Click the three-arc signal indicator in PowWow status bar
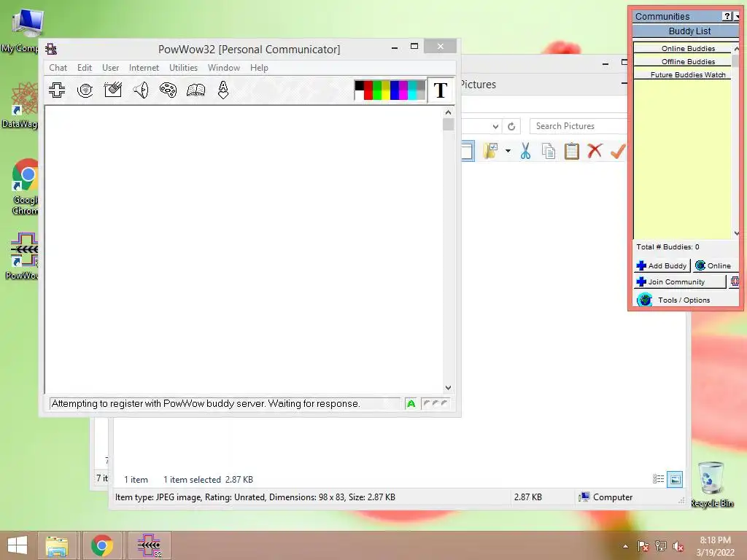 (x=435, y=404)
